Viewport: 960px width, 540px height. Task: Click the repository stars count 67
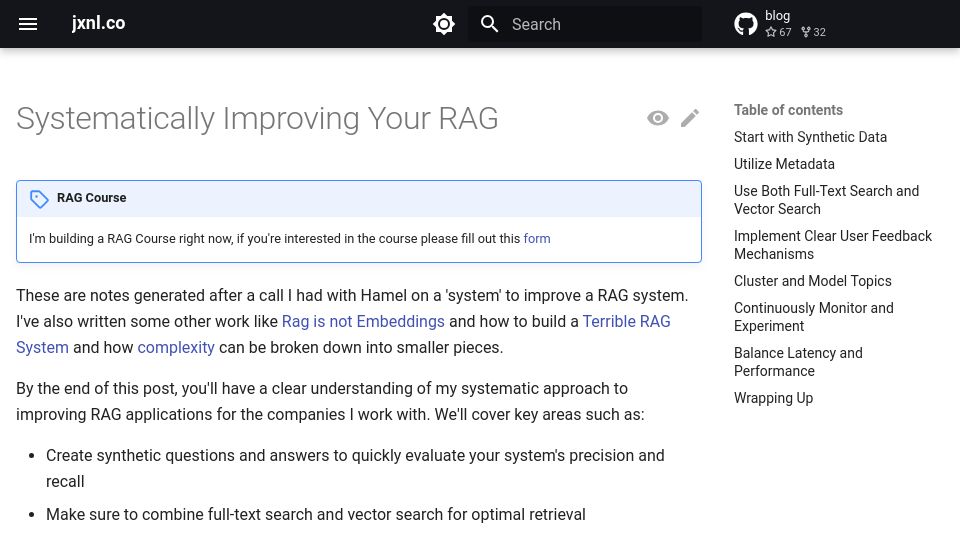click(778, 32)
